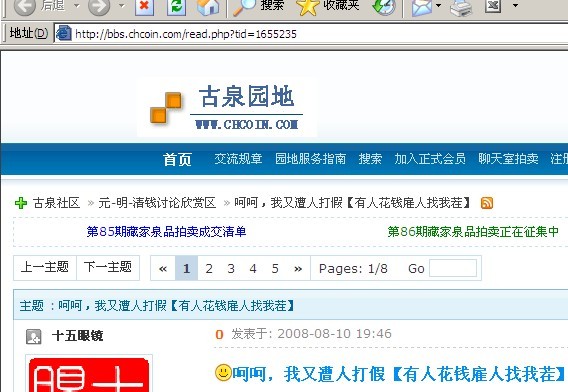Click the browser Stop (red X) icon
This screenshot has width=568, height=392.
[144, 7]
